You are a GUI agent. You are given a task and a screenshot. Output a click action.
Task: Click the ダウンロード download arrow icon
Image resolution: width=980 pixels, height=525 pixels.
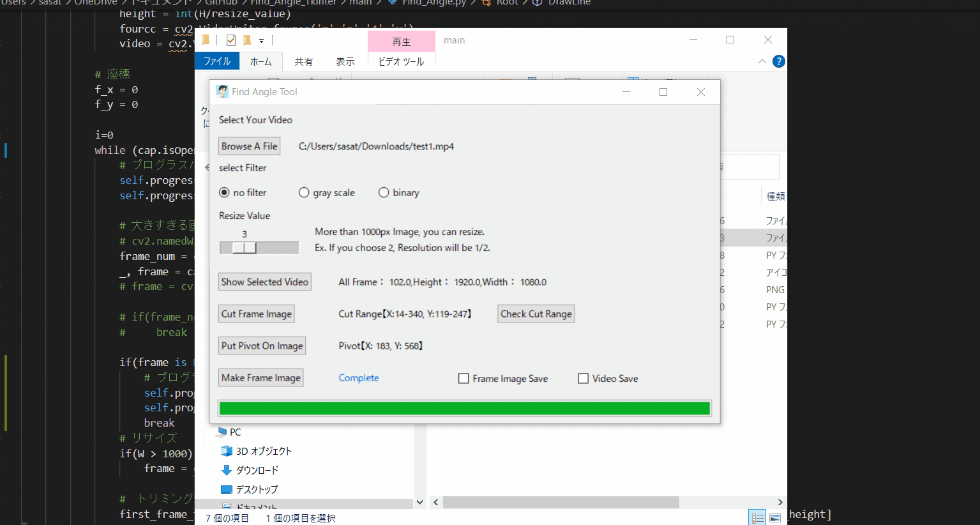[227, 470]
